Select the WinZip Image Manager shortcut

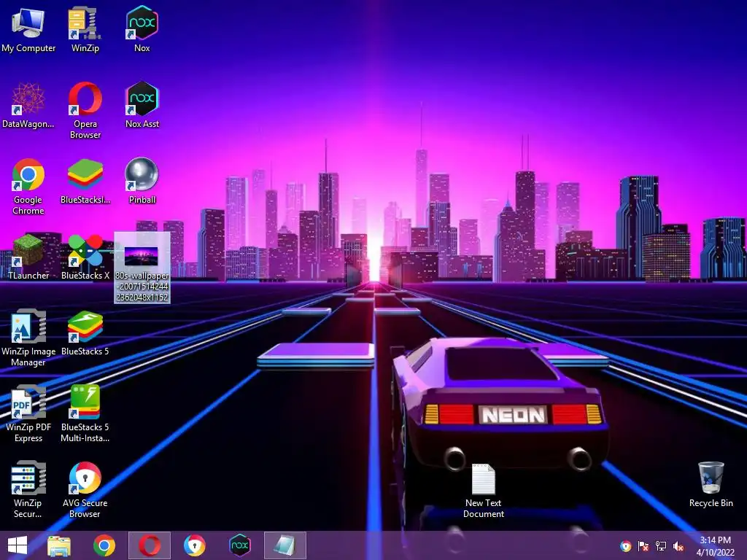[x=28, y=338]
